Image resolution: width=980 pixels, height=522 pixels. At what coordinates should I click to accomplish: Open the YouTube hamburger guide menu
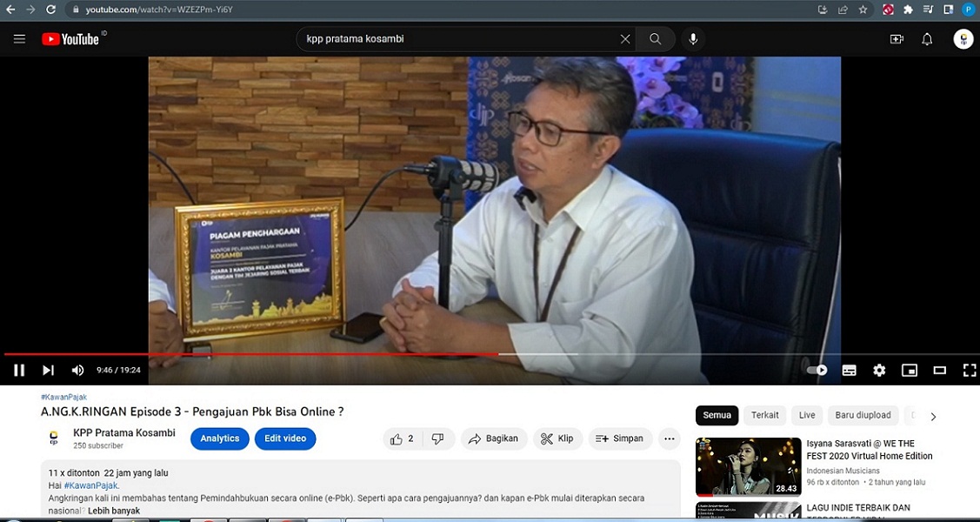(19, 39)
